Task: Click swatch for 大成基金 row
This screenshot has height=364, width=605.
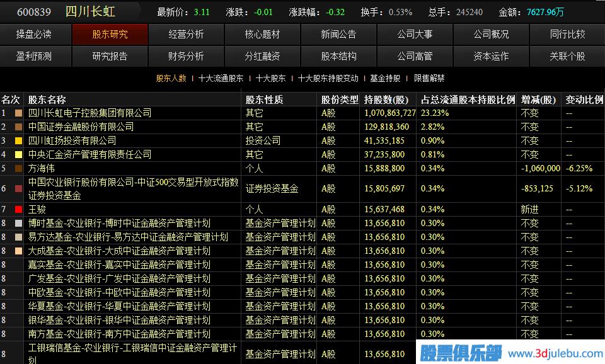Action: click(18, 251)
